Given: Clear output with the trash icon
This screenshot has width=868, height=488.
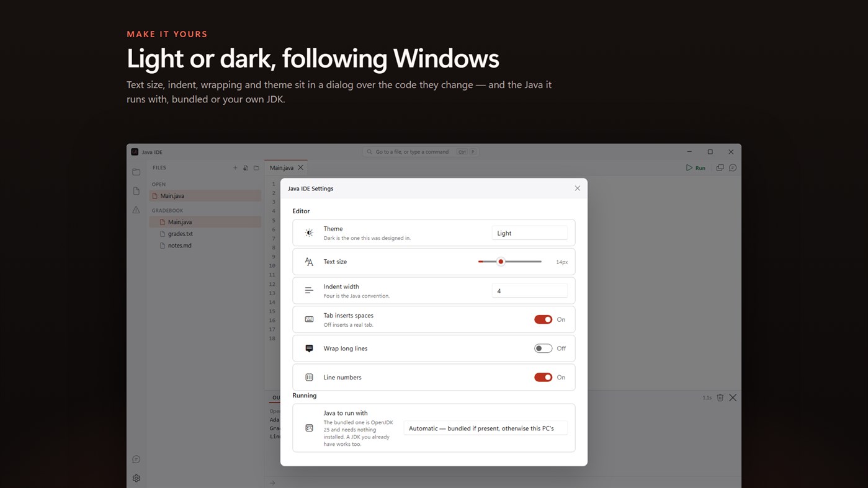Looking at the screenshot, I should tap(720, 397).
